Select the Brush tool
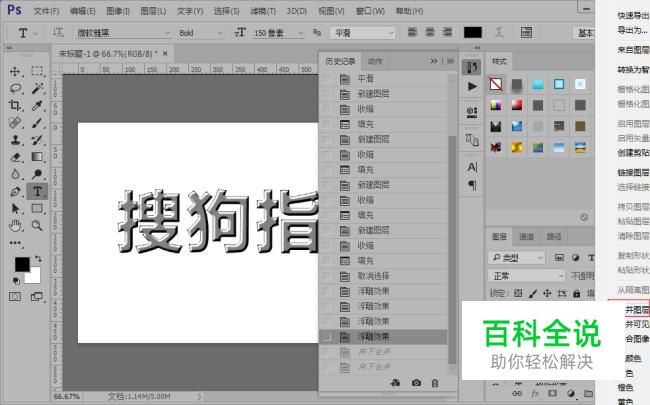The width and height of the screenshot is (650, 405). click(37, 123)
